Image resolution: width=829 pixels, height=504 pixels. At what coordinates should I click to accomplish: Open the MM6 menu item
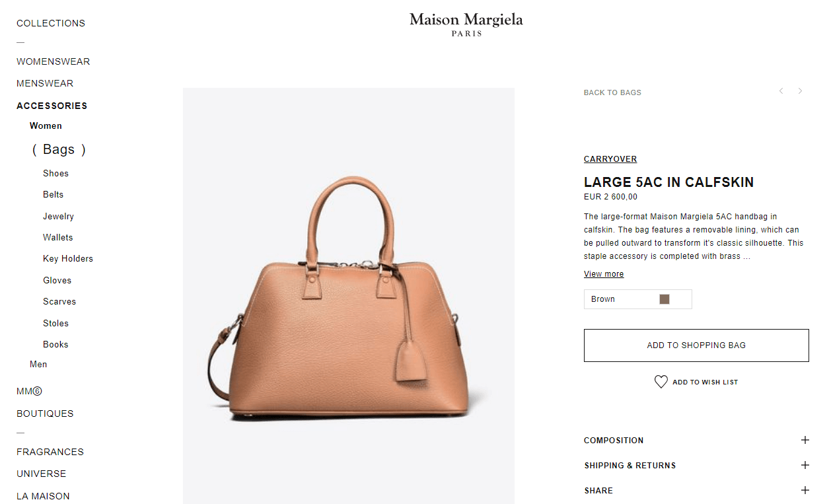pos(29,391)
